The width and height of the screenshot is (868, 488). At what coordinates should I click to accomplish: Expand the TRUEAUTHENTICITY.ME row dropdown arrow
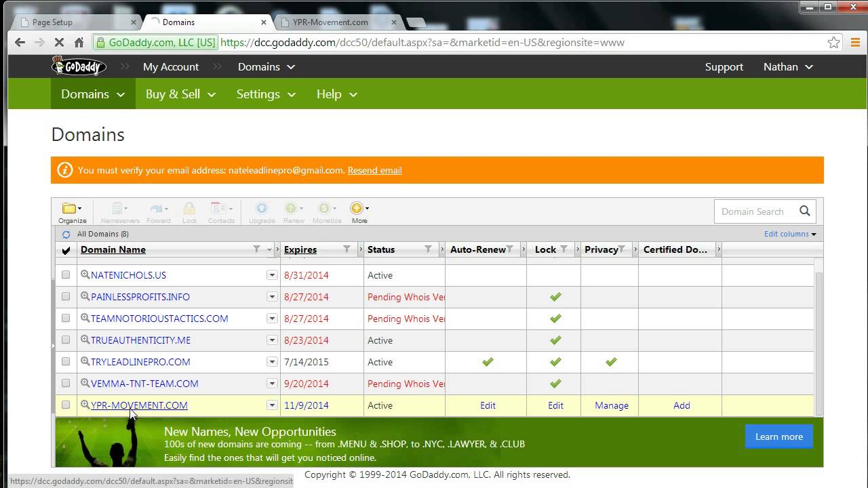(272, 340)
